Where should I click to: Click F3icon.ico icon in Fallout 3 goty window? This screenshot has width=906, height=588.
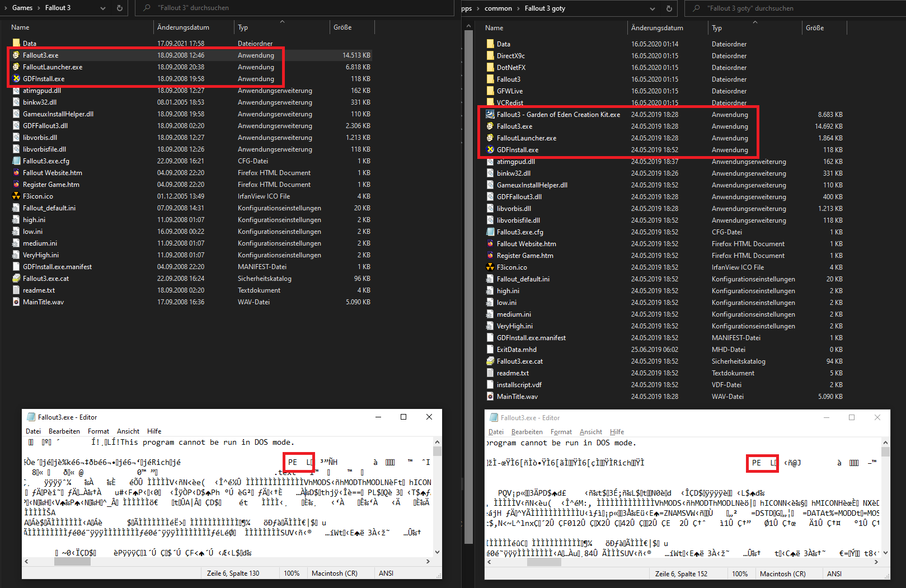pos(490,267)
